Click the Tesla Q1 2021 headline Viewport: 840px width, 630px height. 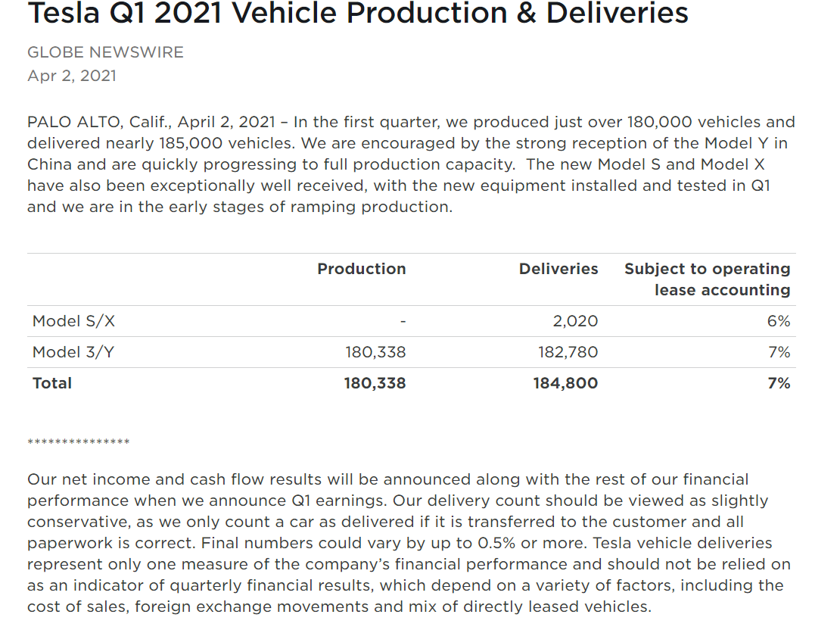point(358,13)
